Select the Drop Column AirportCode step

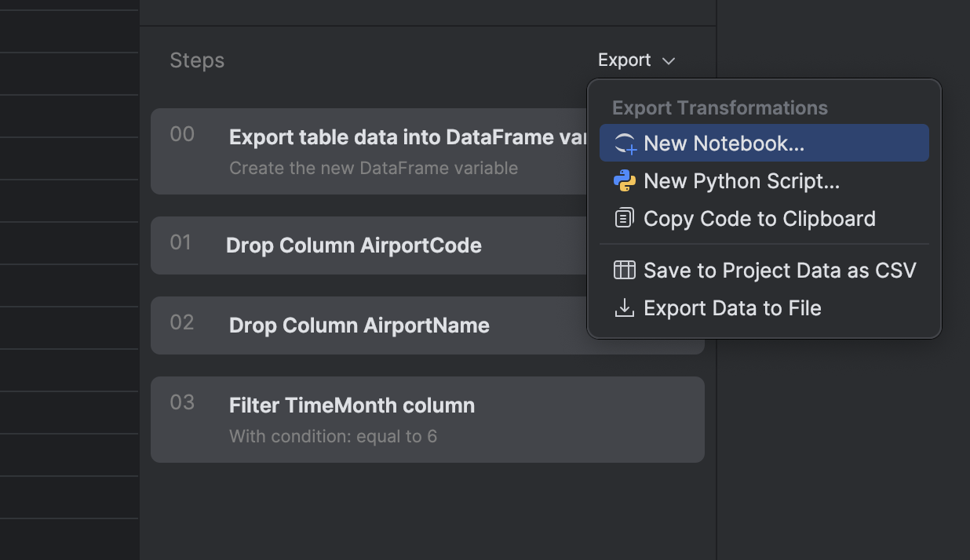pos(353,245)
